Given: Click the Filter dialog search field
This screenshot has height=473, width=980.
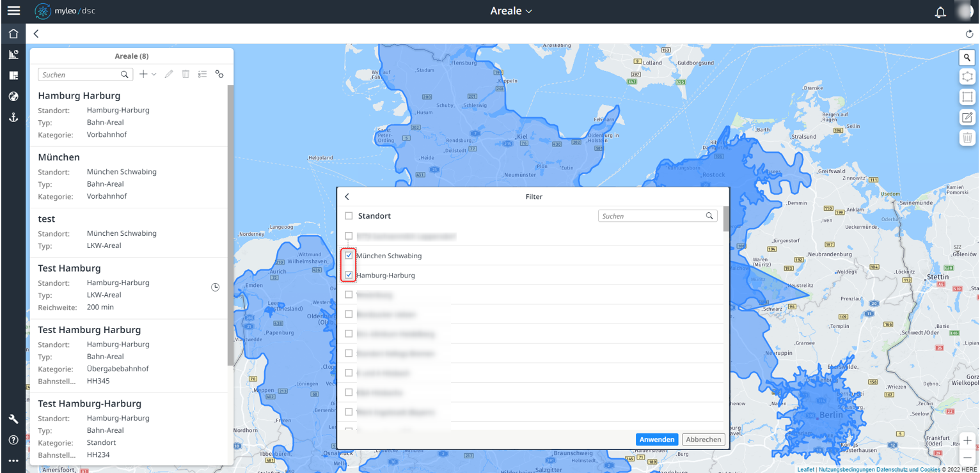Looking at the screenshot, I should (658, 216).
